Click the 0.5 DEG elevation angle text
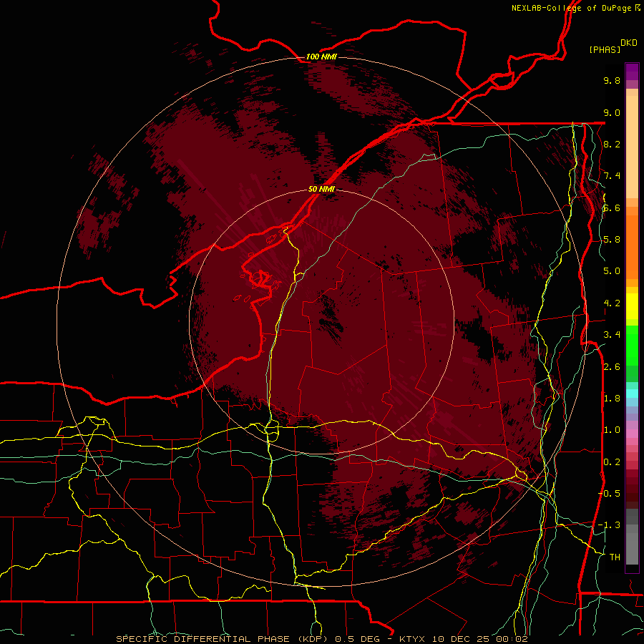This screenshot has height=644, width=644. (x=357, y=639)
